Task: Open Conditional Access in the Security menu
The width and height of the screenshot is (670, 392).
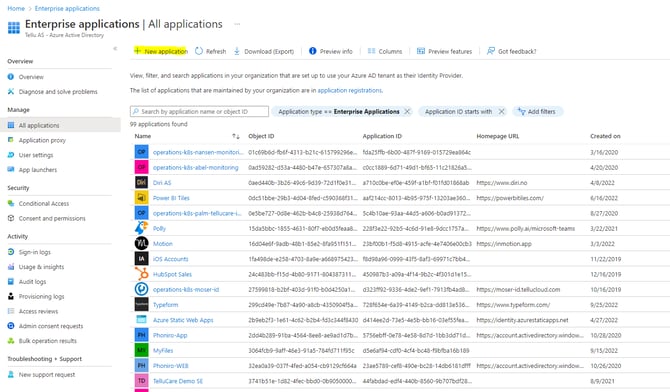Action: click(x=44, y=203)
